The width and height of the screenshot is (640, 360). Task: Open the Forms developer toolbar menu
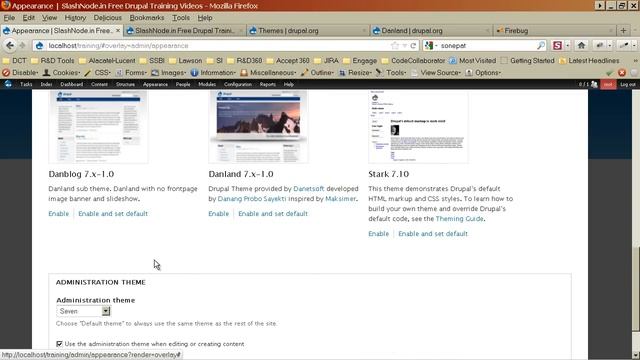pyautogui.click(x=131, y=73)
